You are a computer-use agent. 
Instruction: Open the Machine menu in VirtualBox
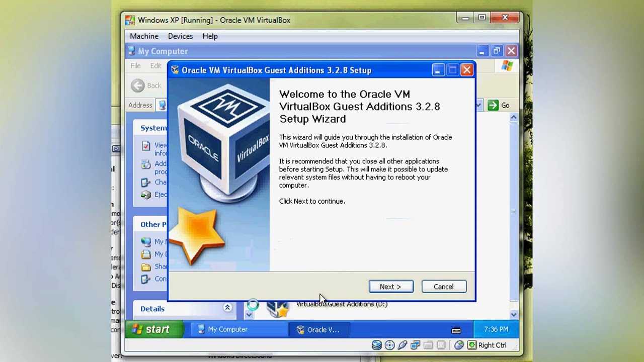click(x=144, y=36)
